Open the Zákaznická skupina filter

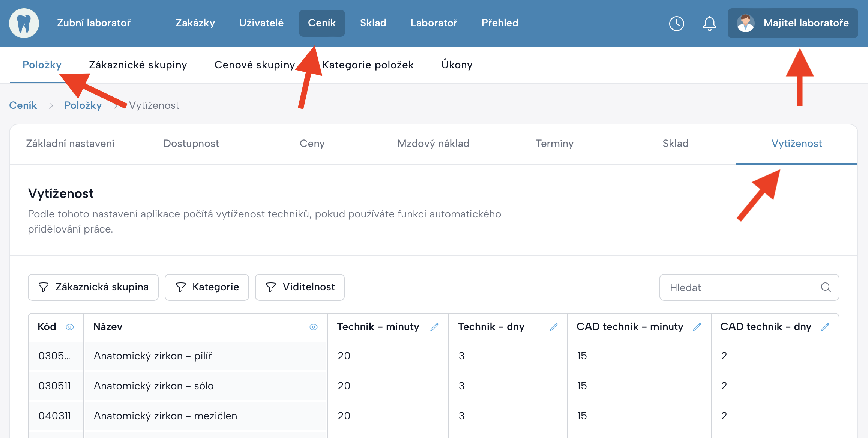point(93,287)
